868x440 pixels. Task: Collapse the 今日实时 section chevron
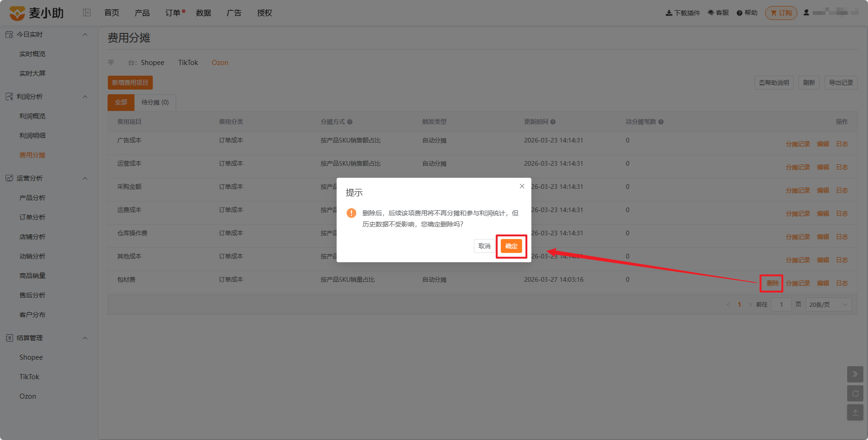click(x=85, y=34)
